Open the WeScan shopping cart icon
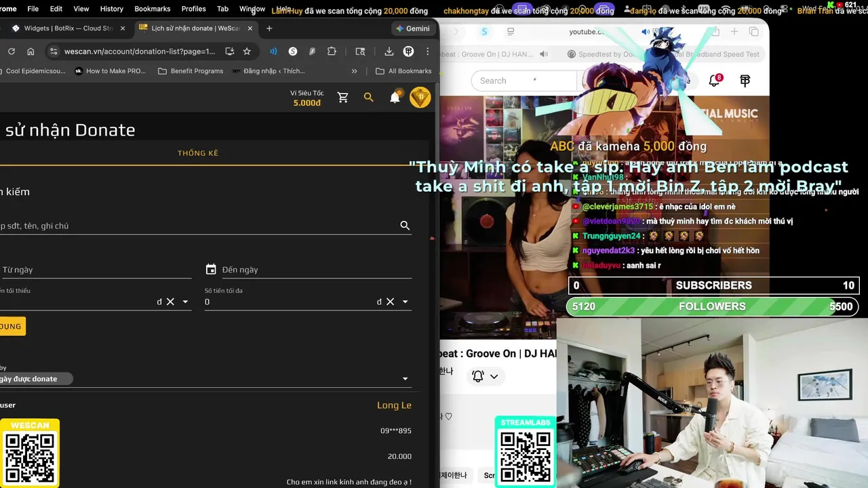The height and width of the screenshot is (488, 868). pos(343,98)
